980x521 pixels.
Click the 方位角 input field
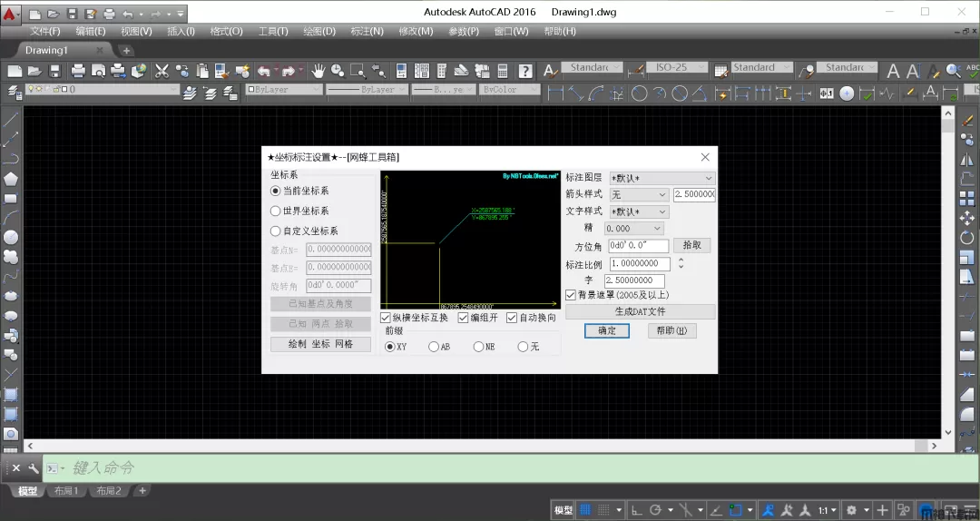638,246
